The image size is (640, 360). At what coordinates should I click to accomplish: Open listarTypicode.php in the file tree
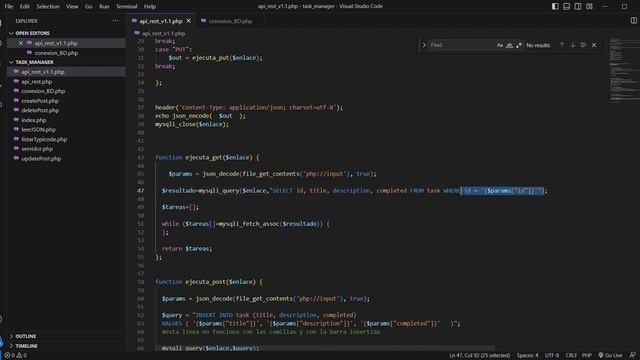click(44, 139)
